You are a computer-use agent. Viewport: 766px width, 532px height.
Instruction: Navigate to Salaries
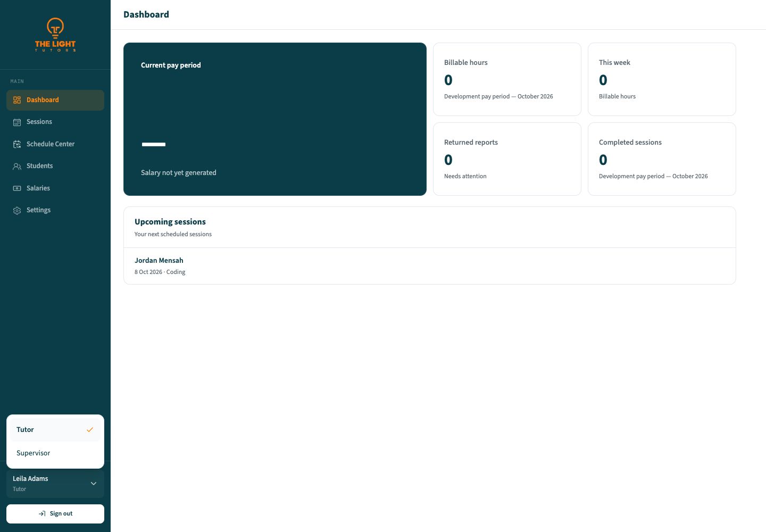(x=55, y=188)
